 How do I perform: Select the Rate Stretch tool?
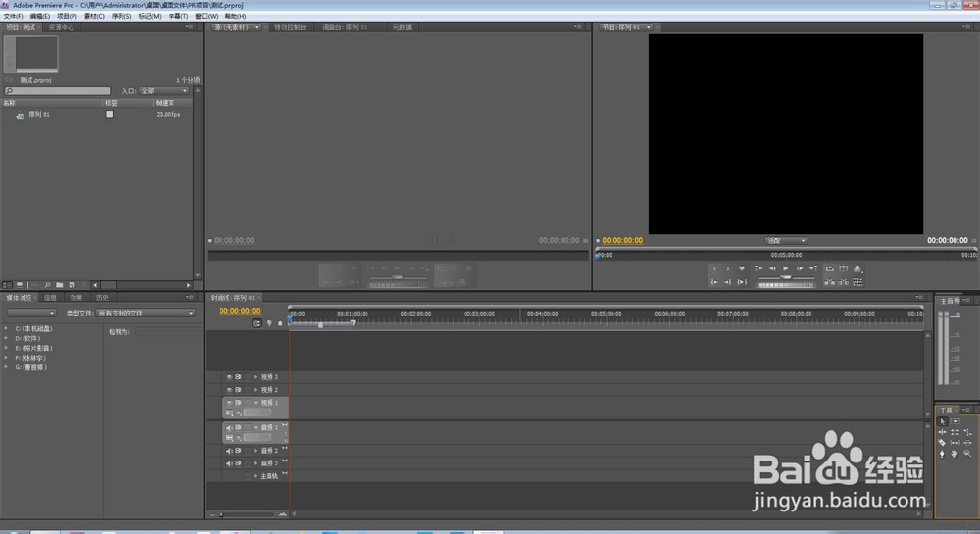[967, 432]
